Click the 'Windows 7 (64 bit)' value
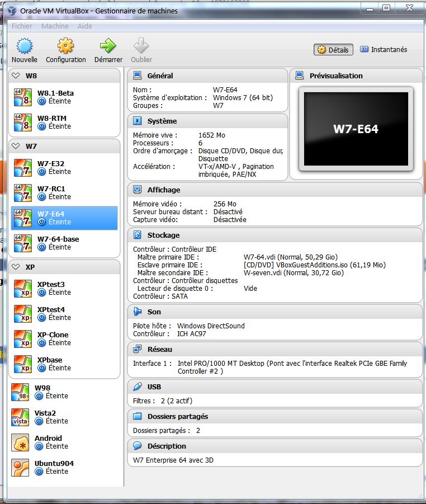The image size is (426, 504). (x=243, y=98)
